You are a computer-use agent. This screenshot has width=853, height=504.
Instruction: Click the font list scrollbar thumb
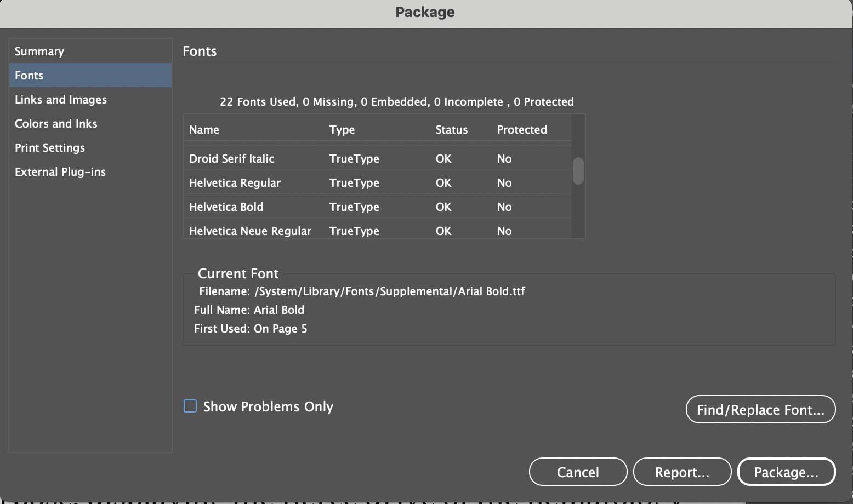(578, 171)
